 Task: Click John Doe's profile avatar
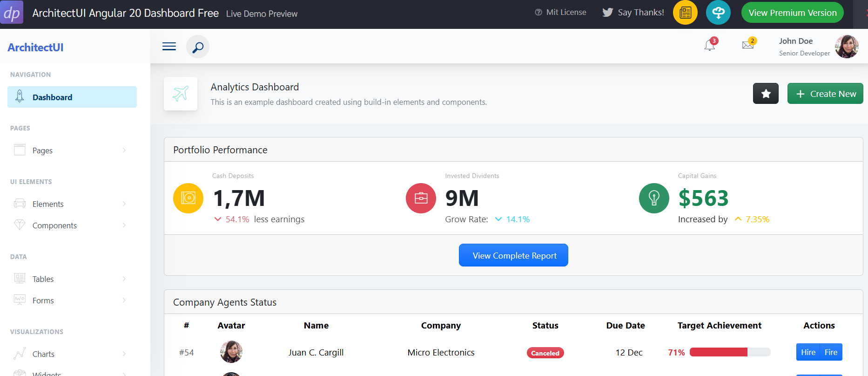847,47
